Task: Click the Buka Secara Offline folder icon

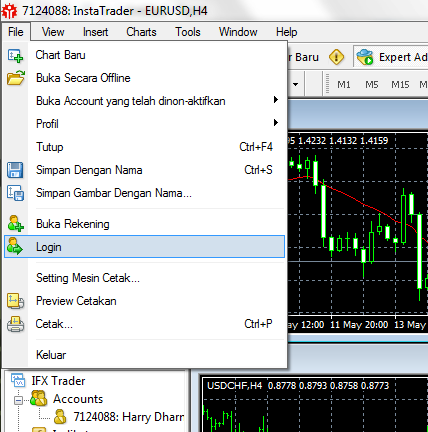Action: [x=15, y=78]
